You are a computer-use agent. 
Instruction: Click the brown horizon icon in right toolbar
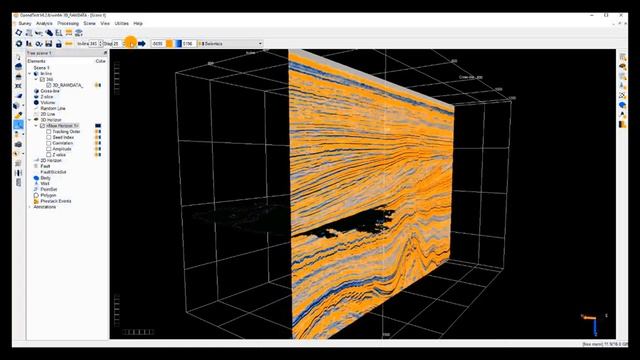622,67
